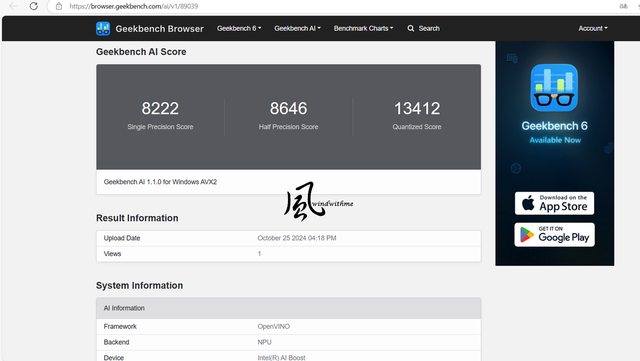Viewport: 640px width, 361px height.
Task: Click the back arrow in the browser
Action: tap(13, 6)
